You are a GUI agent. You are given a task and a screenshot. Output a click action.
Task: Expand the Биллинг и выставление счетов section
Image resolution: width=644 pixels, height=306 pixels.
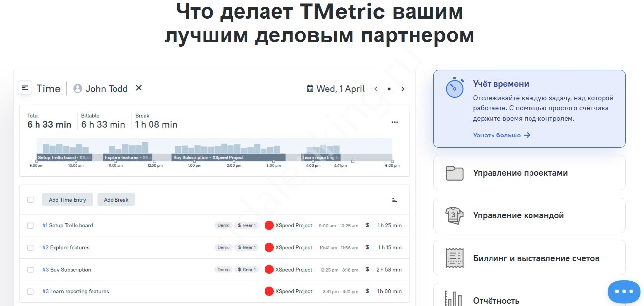tap(529, 258)
